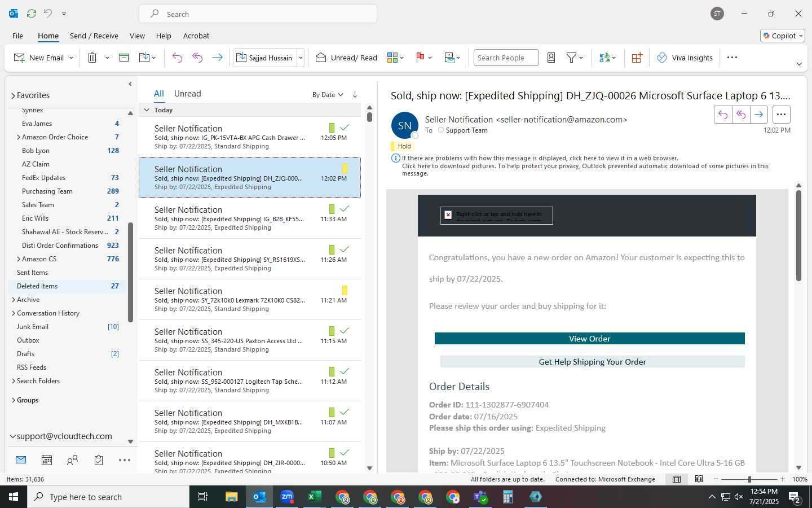Open the Send / Receive tab

[94, 36]
